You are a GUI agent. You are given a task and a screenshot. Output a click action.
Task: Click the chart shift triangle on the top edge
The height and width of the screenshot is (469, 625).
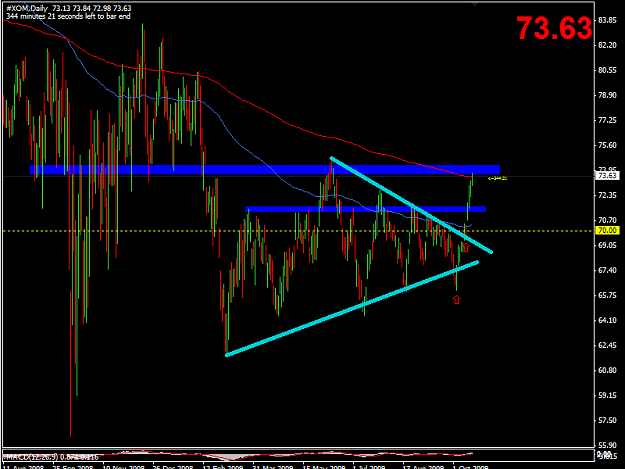coord(474,4)
